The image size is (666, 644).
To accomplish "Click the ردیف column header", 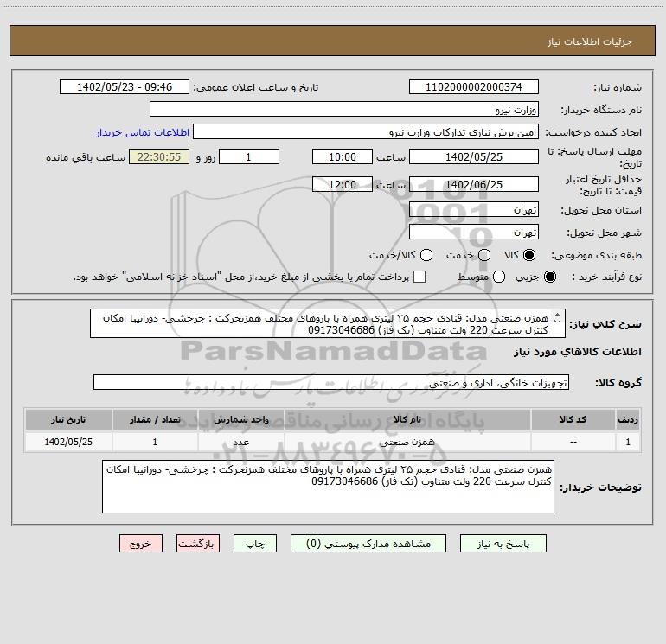I will click(x=628, y=419).
